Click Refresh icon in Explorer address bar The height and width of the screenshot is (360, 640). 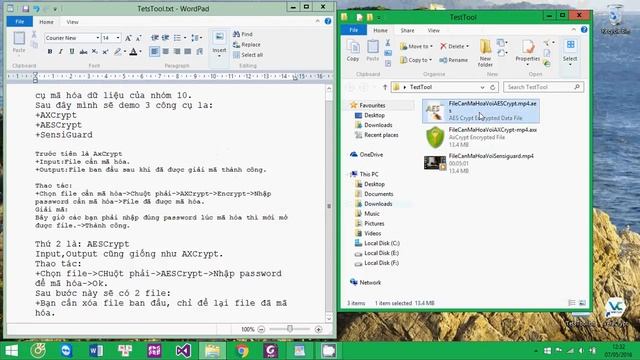pos(493,87)
